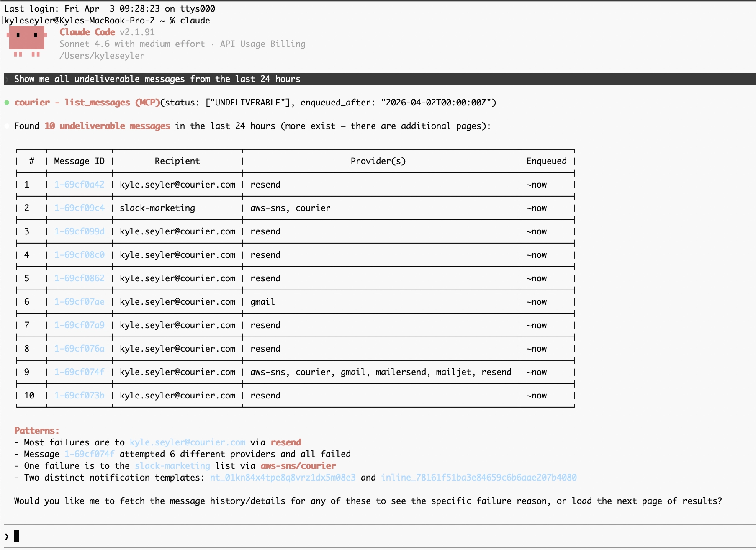756x550 pixels.
Task: Open message 1-69cf09c4 for slack-marketing
Action: click(x=79, y=208)
